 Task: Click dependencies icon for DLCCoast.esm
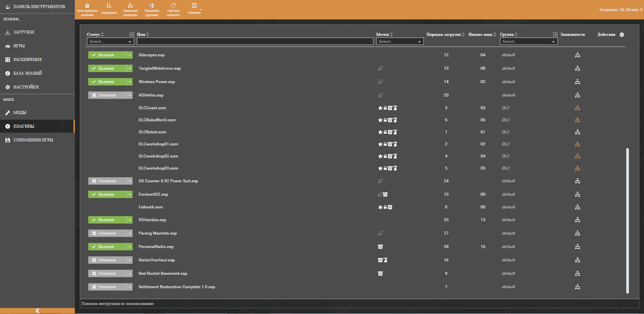coord(577,108)
